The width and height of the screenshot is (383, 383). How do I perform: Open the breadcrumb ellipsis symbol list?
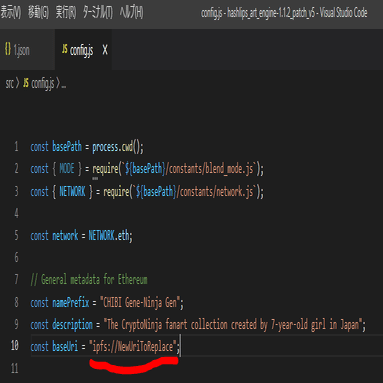point(64,86)
